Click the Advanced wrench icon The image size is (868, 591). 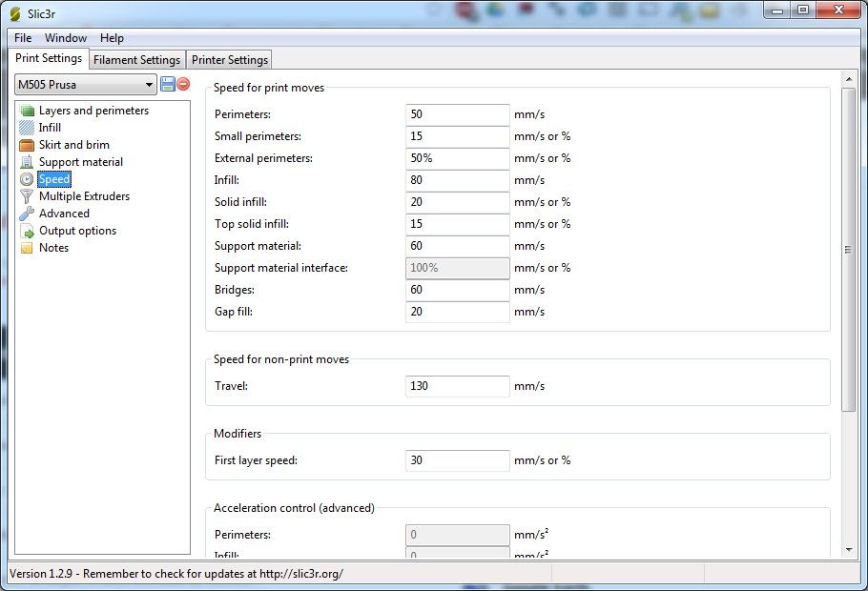(27, 214)
